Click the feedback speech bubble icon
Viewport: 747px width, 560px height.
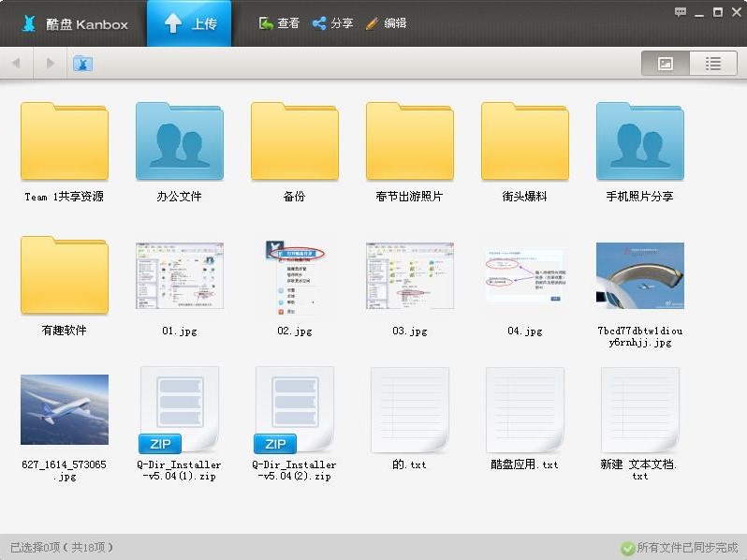pyautogui.click(x=681, y=12)
